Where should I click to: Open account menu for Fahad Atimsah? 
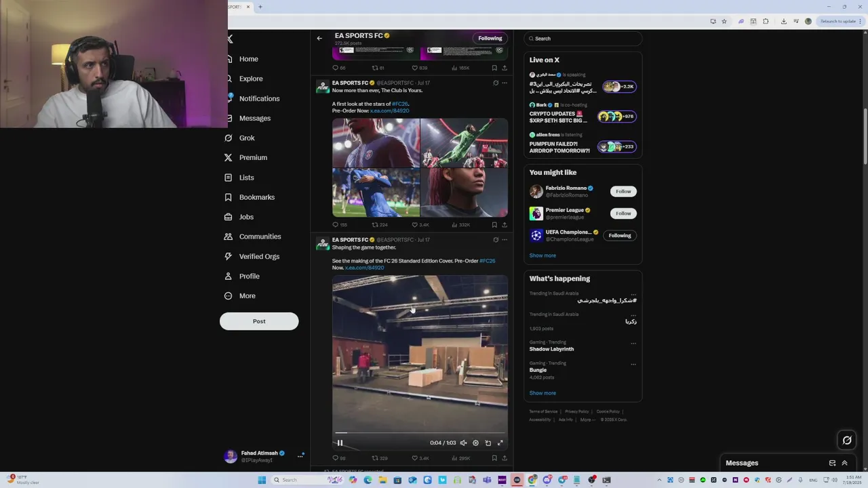click(300, 456)
